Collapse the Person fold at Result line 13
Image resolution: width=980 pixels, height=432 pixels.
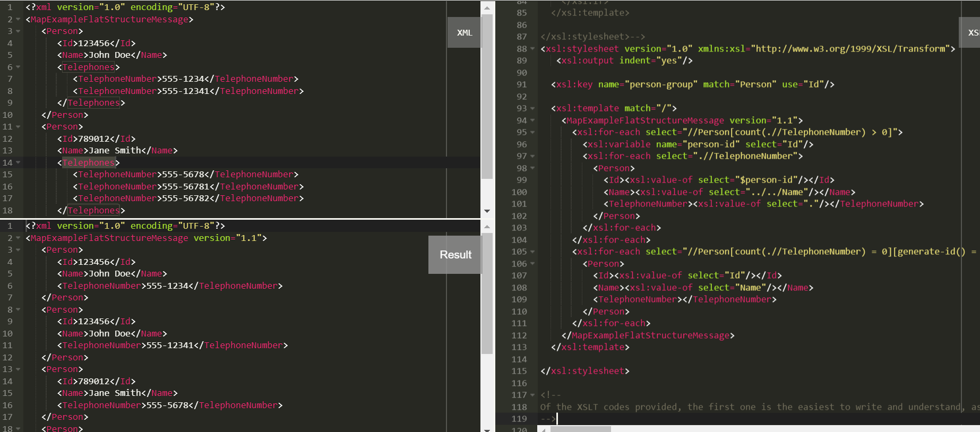point(18,369)
